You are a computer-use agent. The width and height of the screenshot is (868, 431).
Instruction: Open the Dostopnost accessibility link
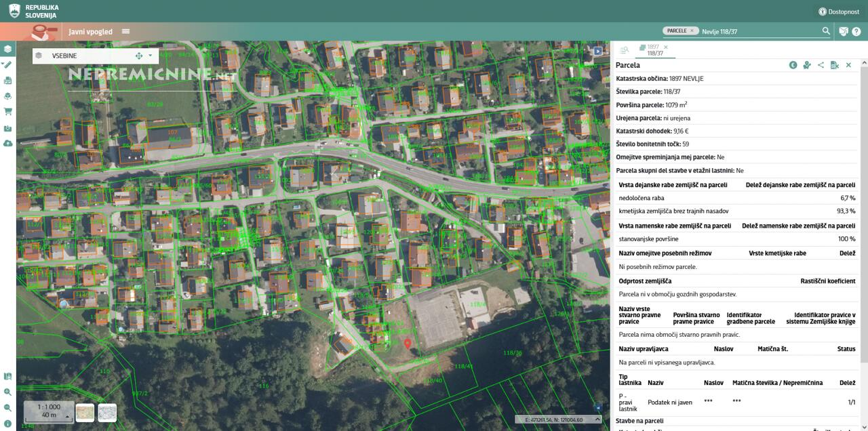click(839, 12)
